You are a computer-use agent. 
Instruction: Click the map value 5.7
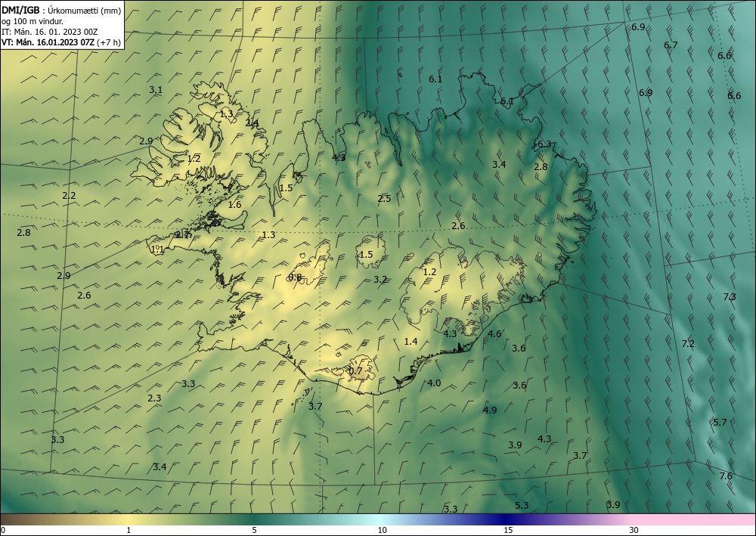tap(720, 423)
